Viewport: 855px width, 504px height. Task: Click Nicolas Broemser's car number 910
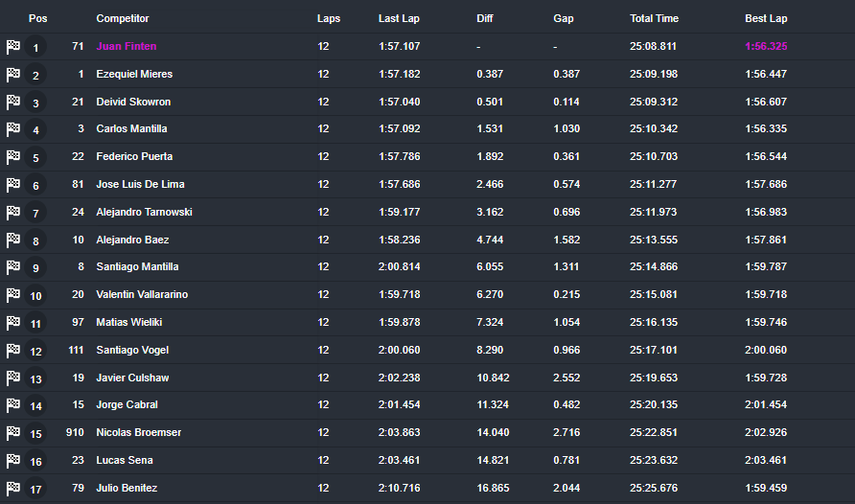pyautogui.click(x=75, y=432)
